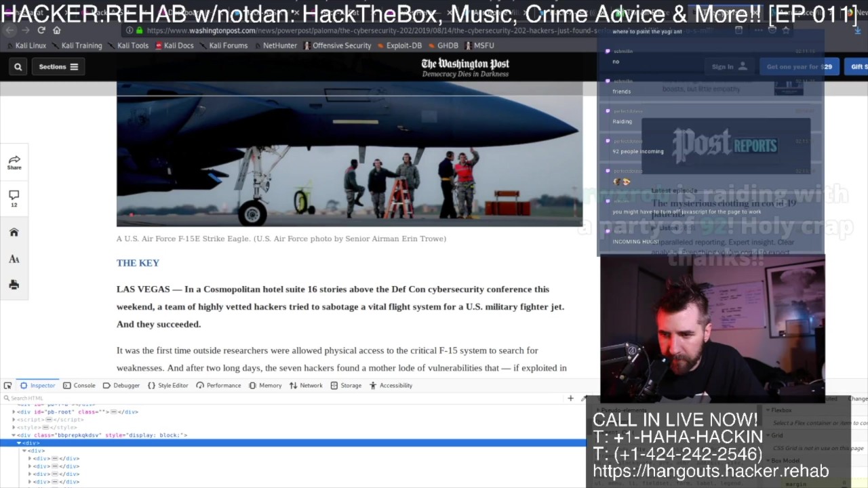
Task: Click the house icon in the article sidebar
Action: pyautogui.click(x=14, y=232)
